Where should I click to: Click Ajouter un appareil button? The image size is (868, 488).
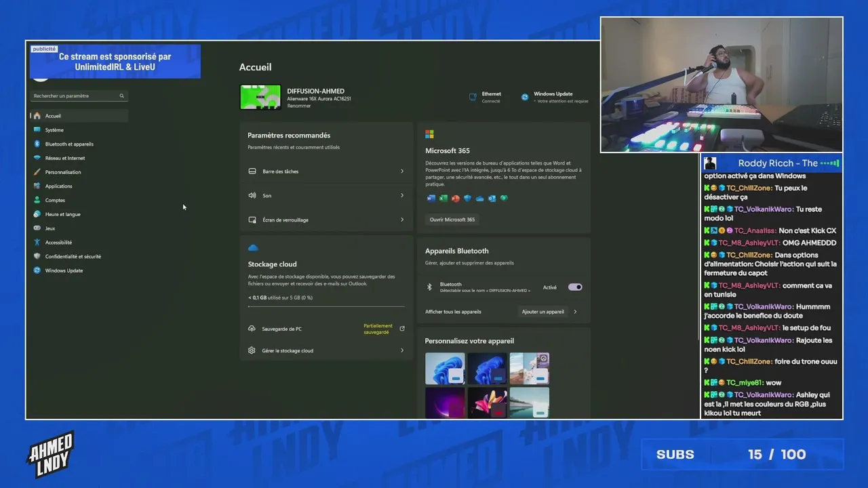tap(542, 312)
